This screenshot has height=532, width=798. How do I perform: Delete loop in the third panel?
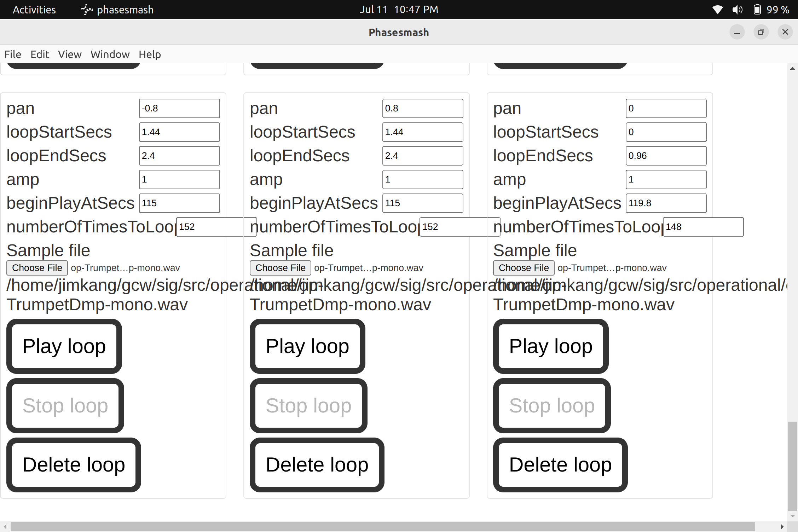coord(560,465)
